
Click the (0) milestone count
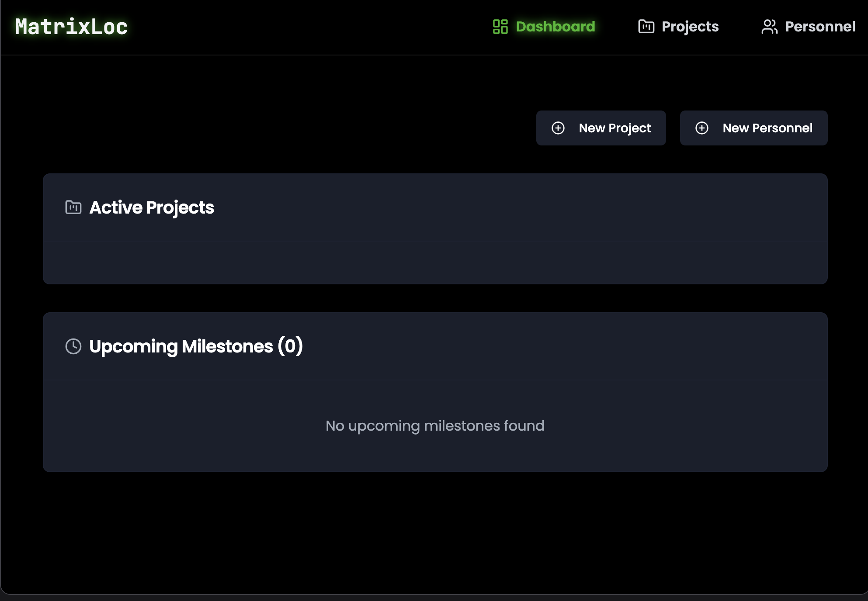(x=290, y=346)
